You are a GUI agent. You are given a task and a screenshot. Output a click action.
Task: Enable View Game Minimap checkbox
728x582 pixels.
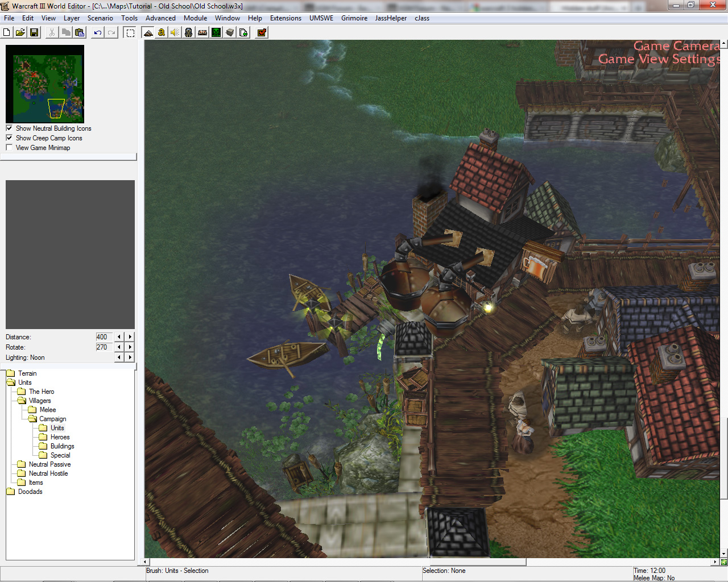point(9,148)
